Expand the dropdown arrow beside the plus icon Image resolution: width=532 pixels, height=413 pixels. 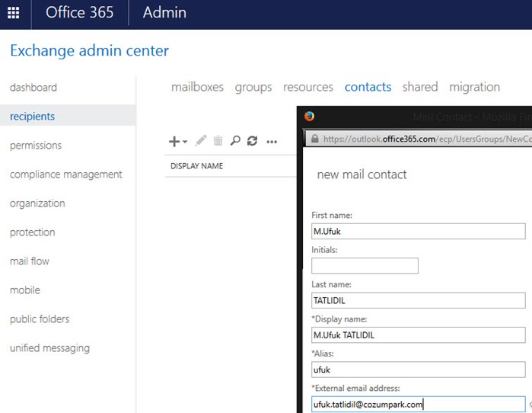point(185,142)
